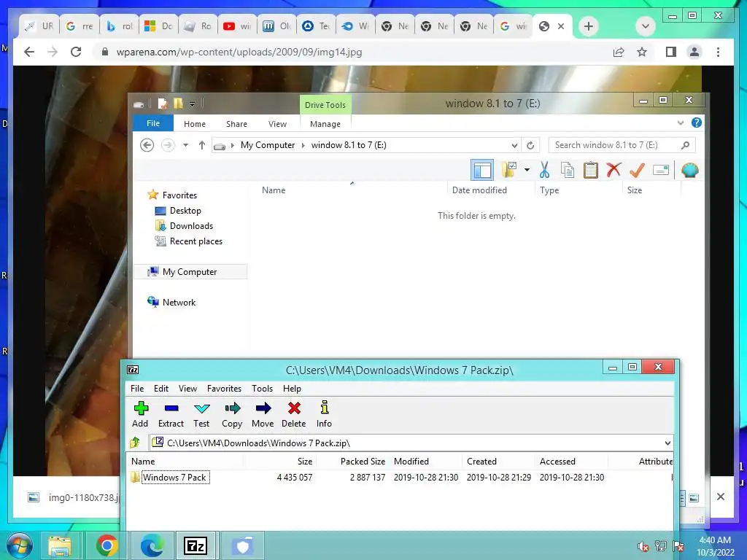Expand the 7-Zip address path dropdown

(x=667, y=443)
